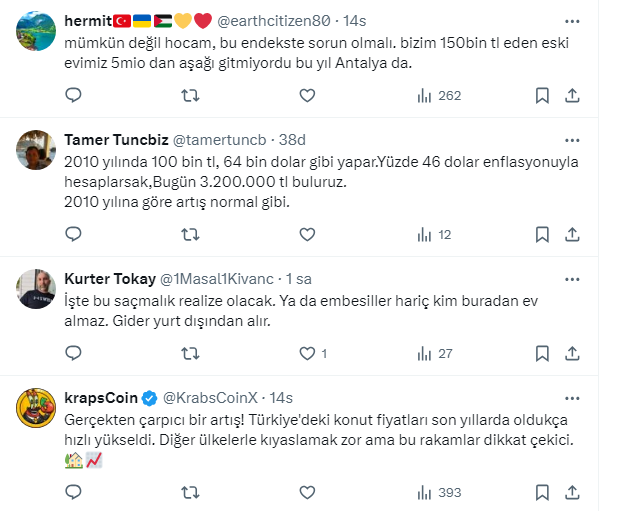Bookmark krapsCoin's tweet

coord(541,492)
